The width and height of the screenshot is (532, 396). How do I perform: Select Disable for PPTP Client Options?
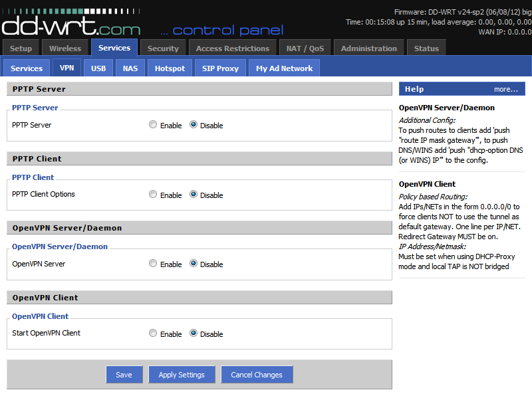pyautogui.click(x=194, y=194)
